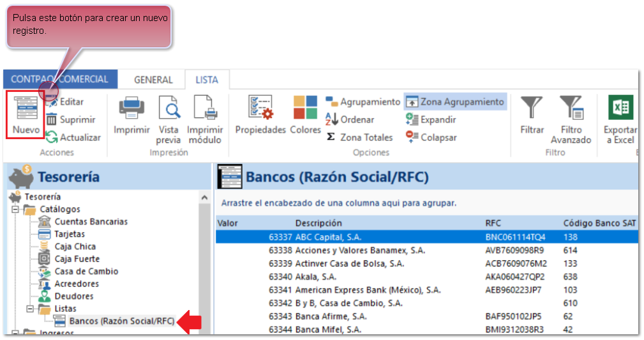This screenshot has height=340, width=644.
Task: Click the Agrupamiento icon
Action: [331, 101]
